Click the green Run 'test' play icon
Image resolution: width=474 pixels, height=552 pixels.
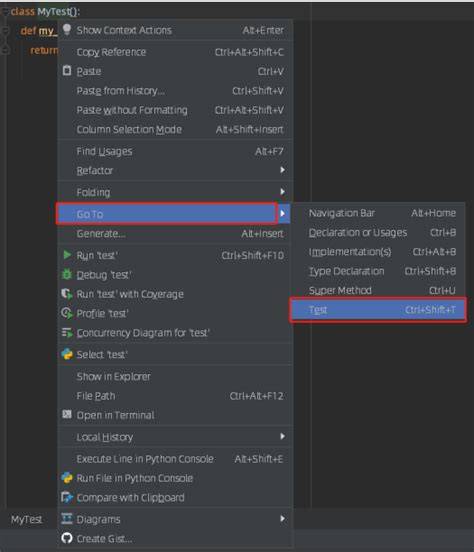[x=67, y=255]
